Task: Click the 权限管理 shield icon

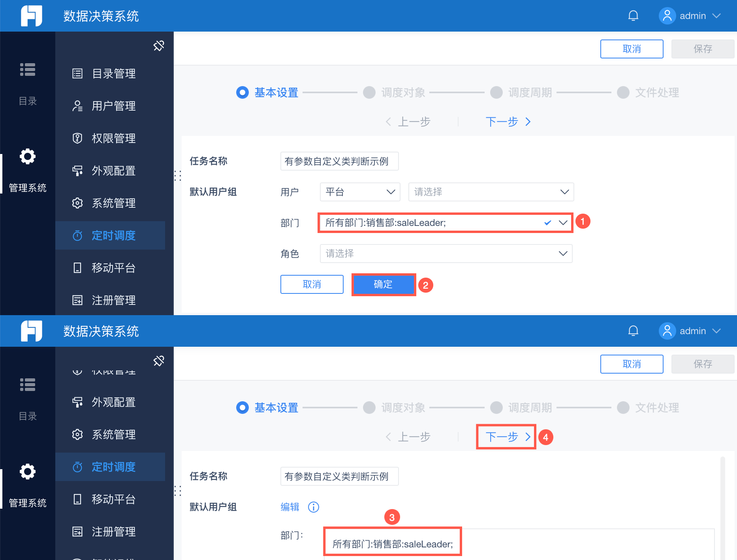Action: pos(77,138)
